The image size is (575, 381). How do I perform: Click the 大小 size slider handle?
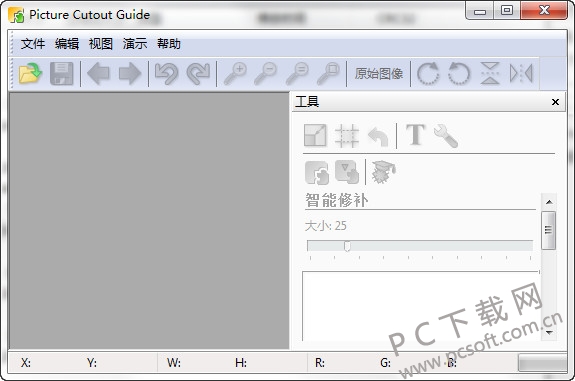point(347,246)
